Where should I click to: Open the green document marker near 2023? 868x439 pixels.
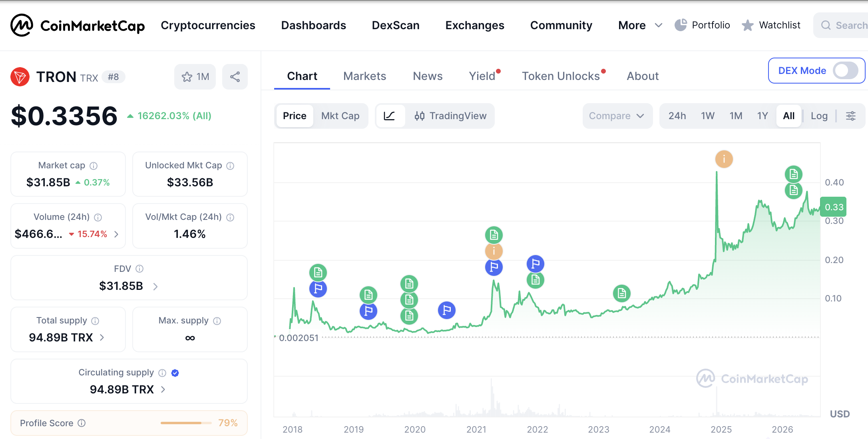coord(622,293)
